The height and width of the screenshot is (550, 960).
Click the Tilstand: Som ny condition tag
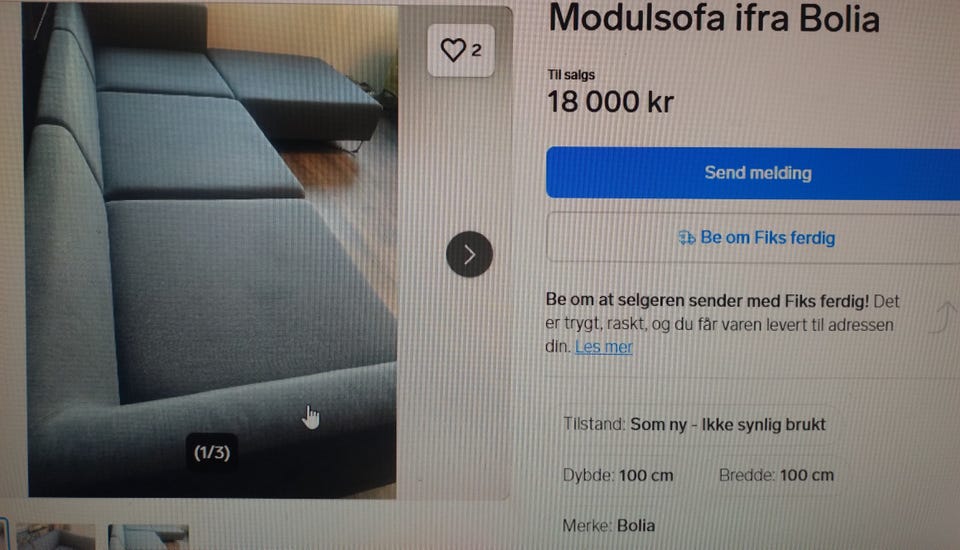pos(694,424)
